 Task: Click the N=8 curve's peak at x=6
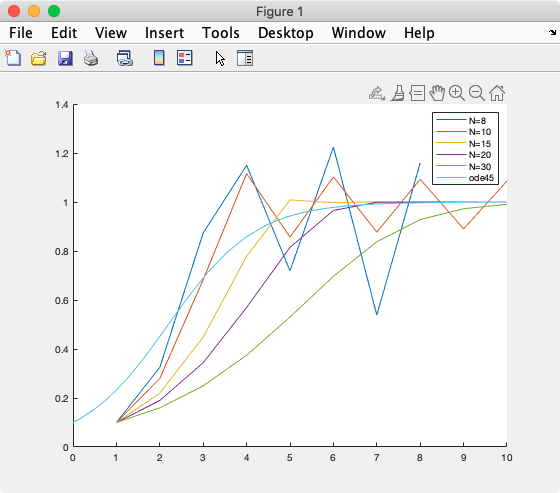tap(333, 148)
